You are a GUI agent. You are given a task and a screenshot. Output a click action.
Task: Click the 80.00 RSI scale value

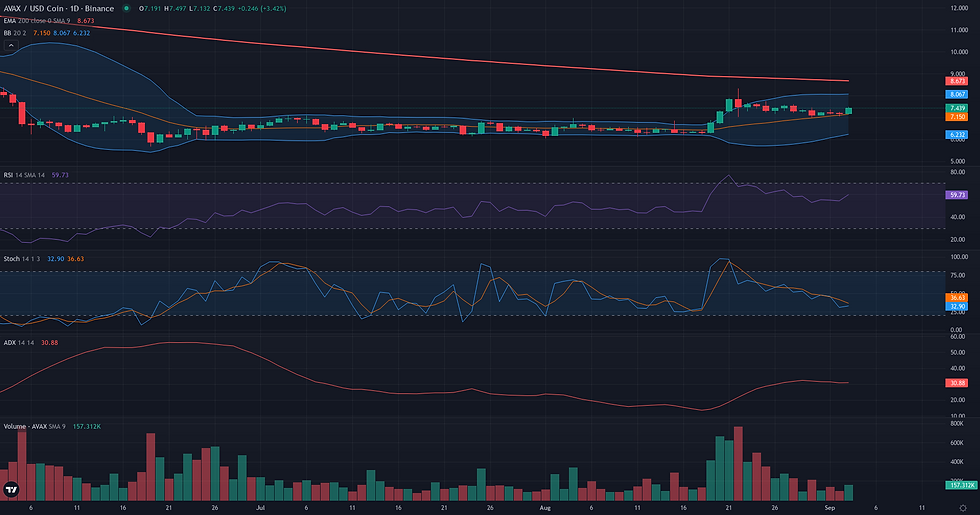coord(957,172)
